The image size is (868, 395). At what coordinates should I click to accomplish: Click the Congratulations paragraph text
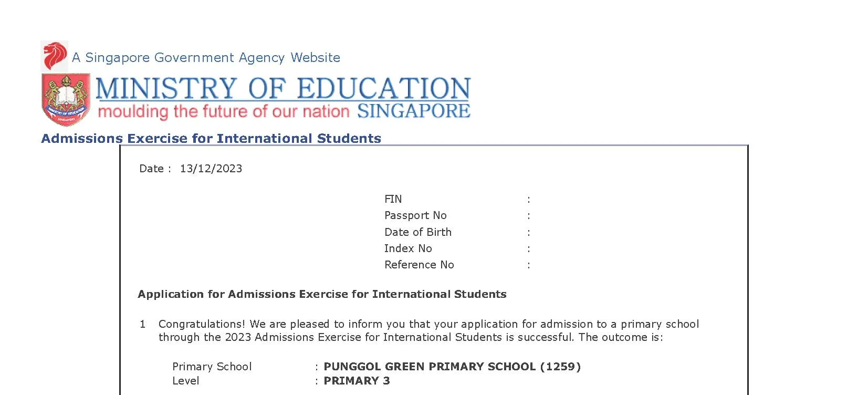(428, 330)
